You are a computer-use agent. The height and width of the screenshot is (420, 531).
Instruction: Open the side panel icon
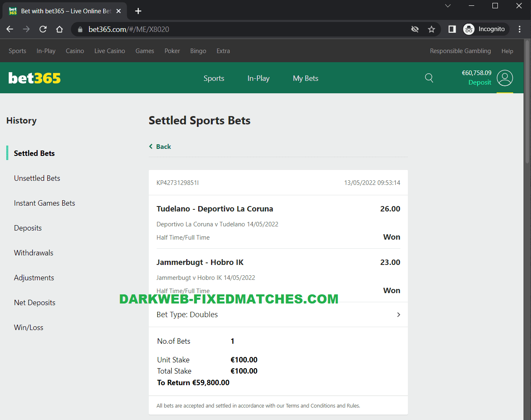pos(452,29)
